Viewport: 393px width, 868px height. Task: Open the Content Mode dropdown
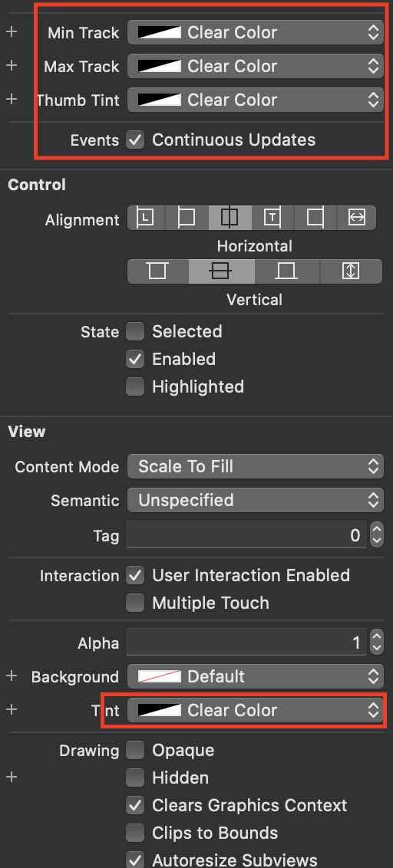(x=255, y=467)
